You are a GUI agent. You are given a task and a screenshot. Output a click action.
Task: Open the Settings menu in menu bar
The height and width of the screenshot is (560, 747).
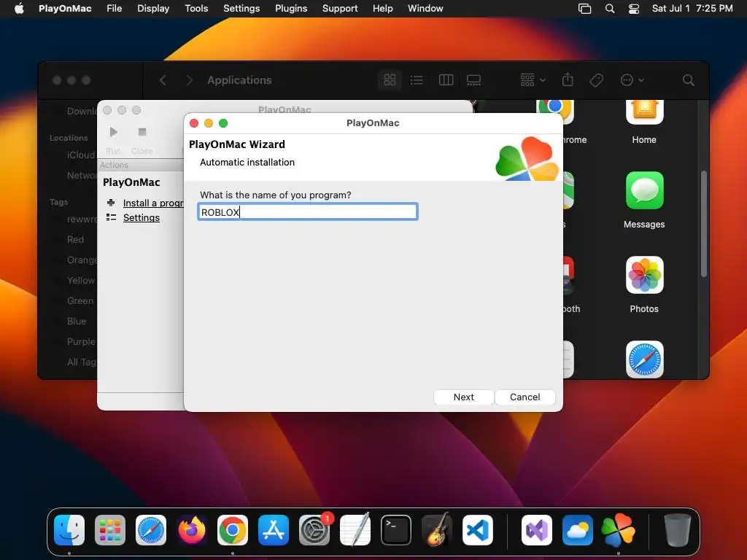[x=241, y=8]
